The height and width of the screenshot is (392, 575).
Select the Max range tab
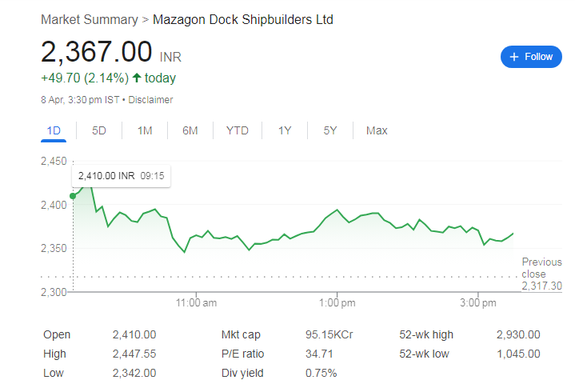[x=377, y=130]
